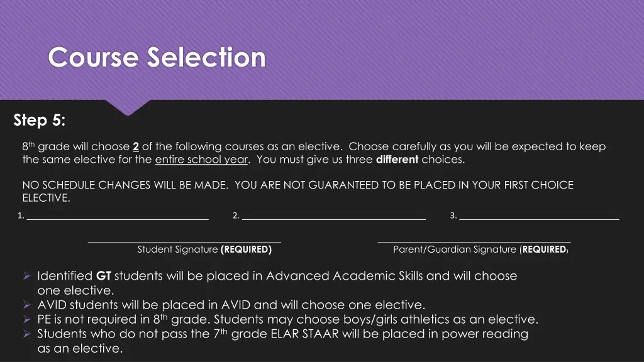
Task: Click the arrow bullet beside 7th grade ELAR STAAR
Action: [x=26, y=334]
